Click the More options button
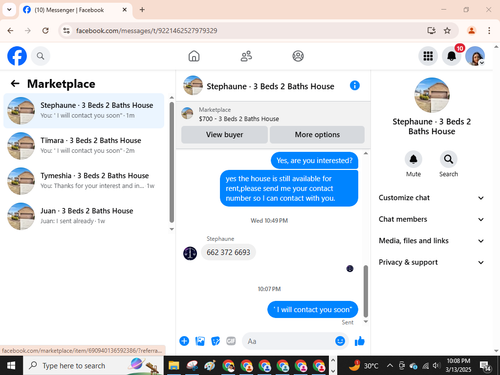500x375 pixels. (x=317, y=135)
